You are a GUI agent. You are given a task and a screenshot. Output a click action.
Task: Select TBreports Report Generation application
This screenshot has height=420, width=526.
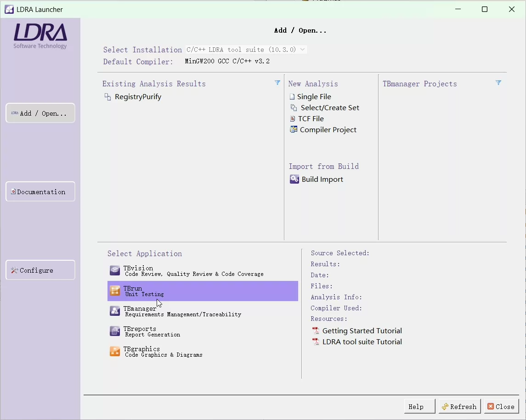point(203,331)
